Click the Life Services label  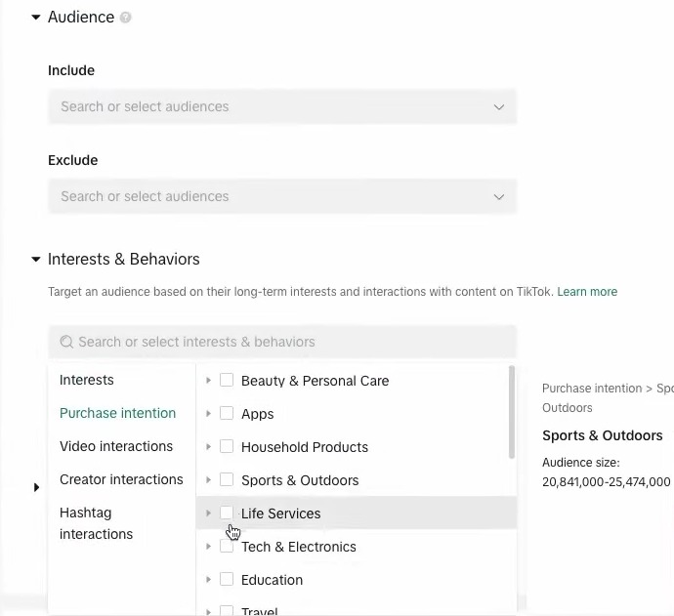point(280,513)
